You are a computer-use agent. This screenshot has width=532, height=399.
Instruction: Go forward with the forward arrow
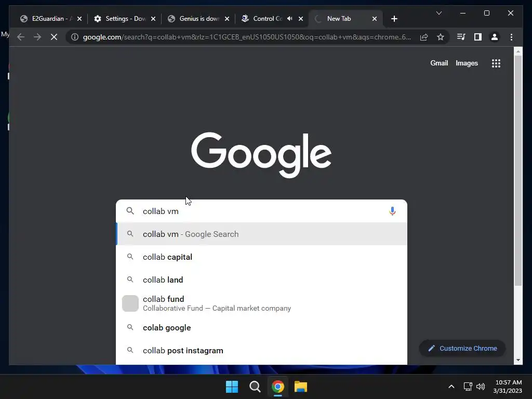click(x=37, y=37)
